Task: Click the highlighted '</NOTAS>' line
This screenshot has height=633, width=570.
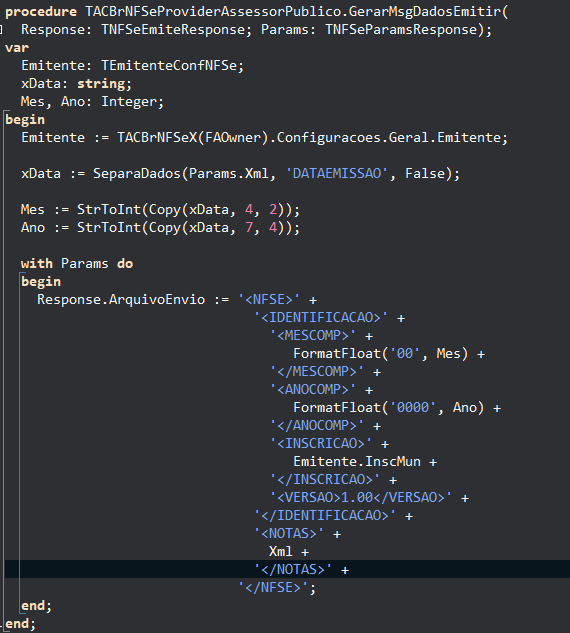Action: coord(287,569)
